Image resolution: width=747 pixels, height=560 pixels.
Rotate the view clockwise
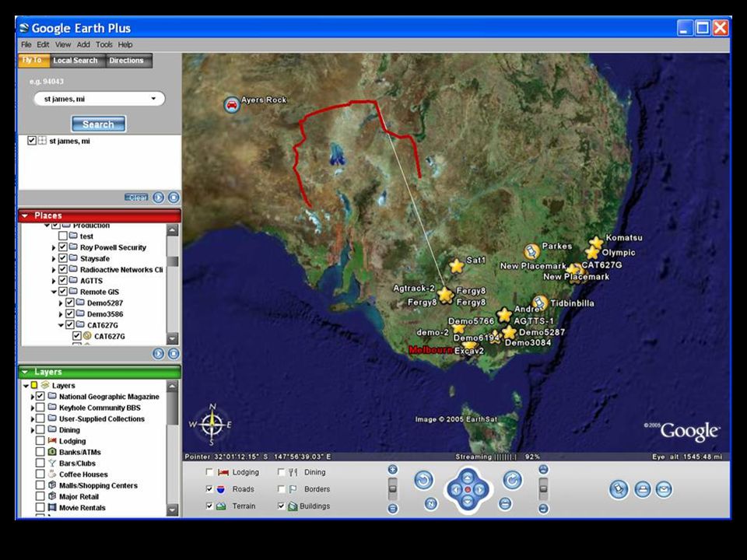pyautogui.click(x=513, y=480)
